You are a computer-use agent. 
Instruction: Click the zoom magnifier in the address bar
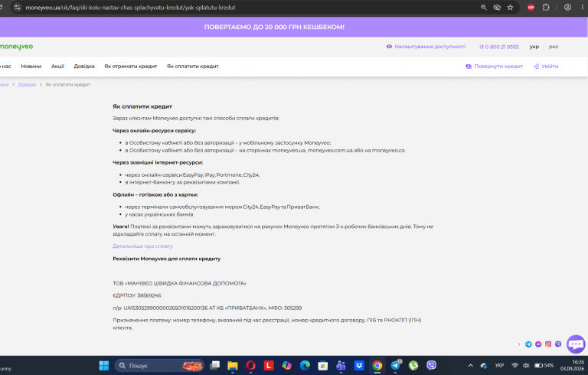(484, 7)
